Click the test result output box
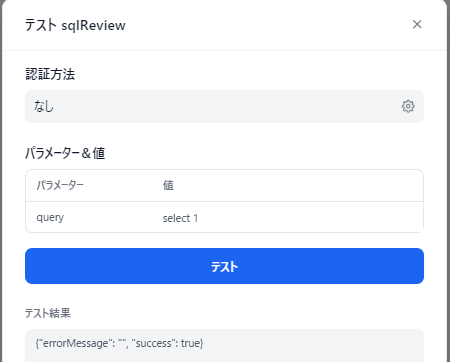 224,346
